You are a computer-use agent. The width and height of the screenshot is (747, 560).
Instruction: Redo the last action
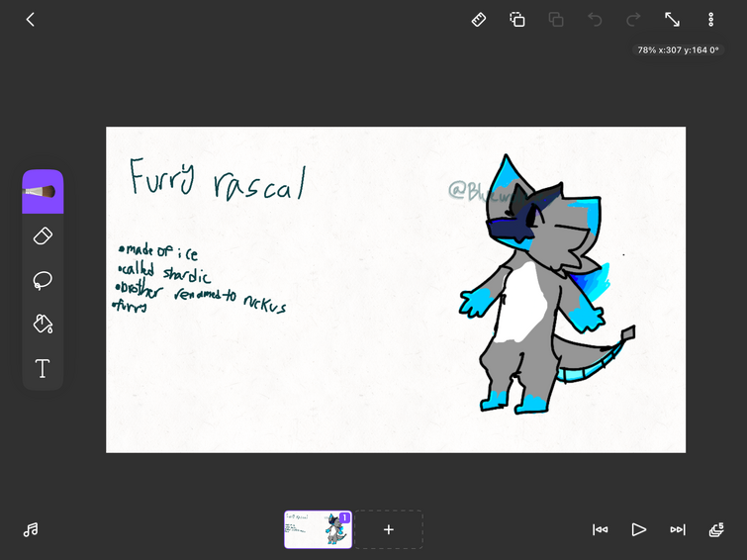[633, 20]
